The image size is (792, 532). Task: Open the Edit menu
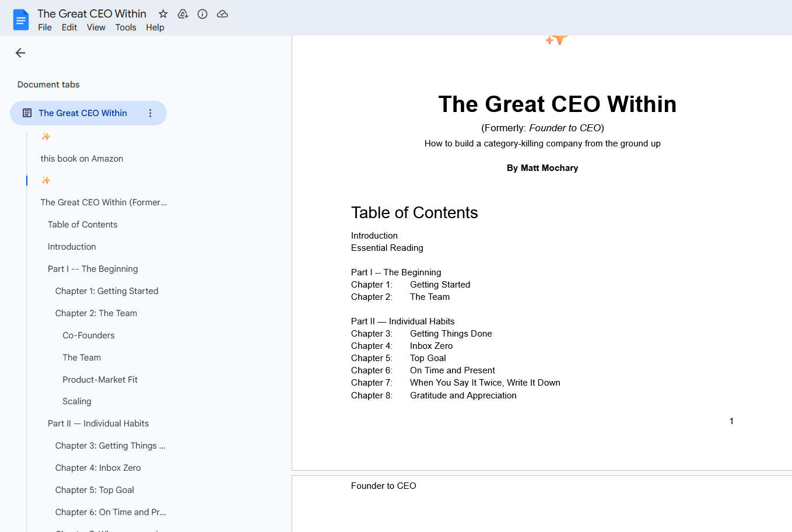point(69,27)
